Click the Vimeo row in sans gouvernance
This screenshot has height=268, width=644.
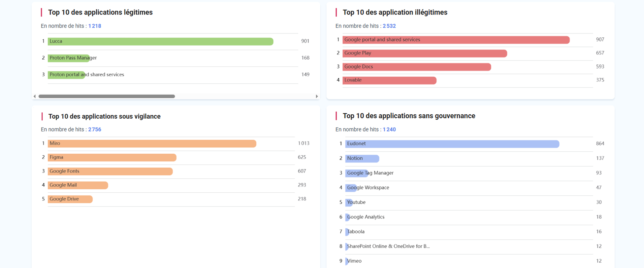(x=354, y=261)
